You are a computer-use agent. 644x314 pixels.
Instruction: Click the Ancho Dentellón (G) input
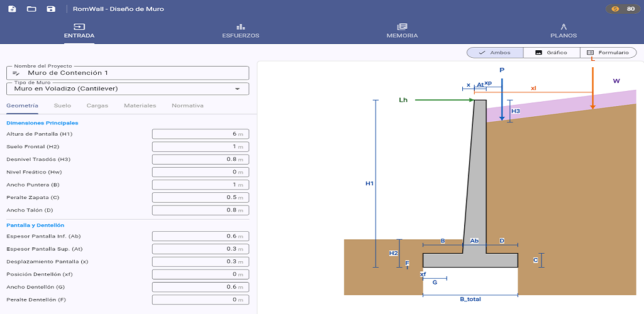click(201, 287)
